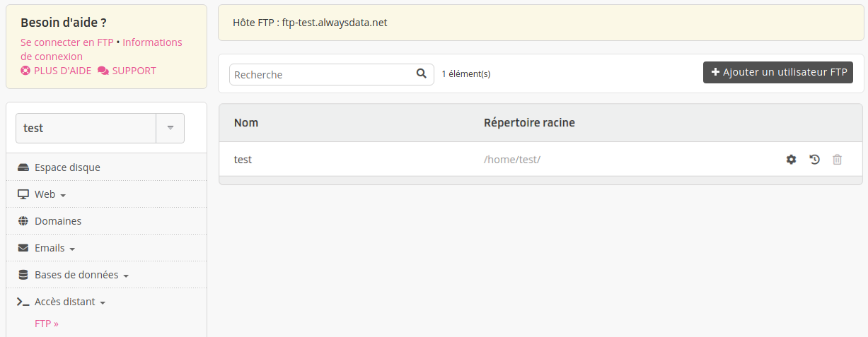Screen dimensions: 868x337
Task: Click the hard drive icon beside Espace disque
Action: pos(23,167)
